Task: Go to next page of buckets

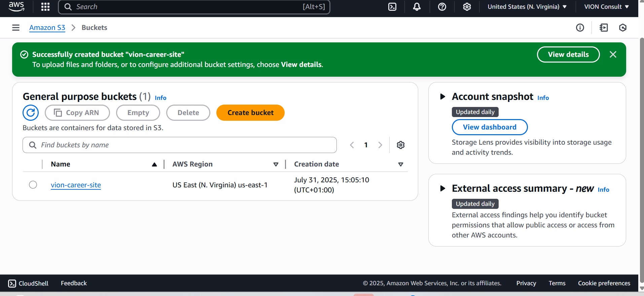Action: pyautogui.click(x=380, y=145)
